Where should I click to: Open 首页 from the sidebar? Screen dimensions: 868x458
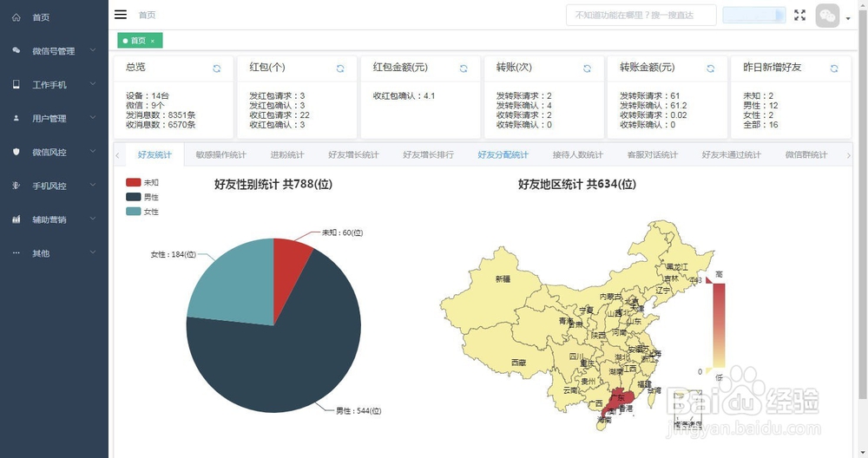pos(54,17)
